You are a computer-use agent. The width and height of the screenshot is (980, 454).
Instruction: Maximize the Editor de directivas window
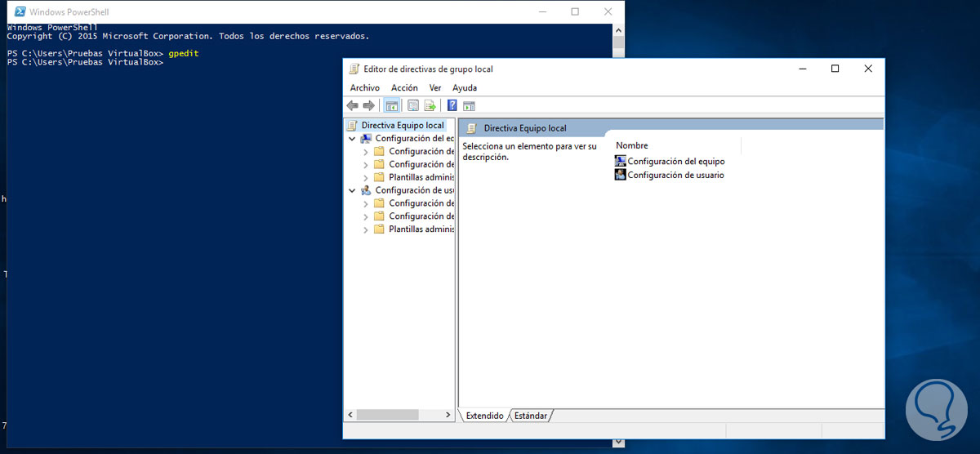(835, 69)
